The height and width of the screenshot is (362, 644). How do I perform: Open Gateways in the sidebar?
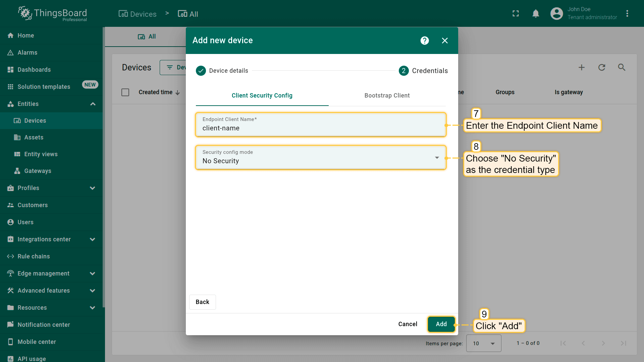coord(38,171)
